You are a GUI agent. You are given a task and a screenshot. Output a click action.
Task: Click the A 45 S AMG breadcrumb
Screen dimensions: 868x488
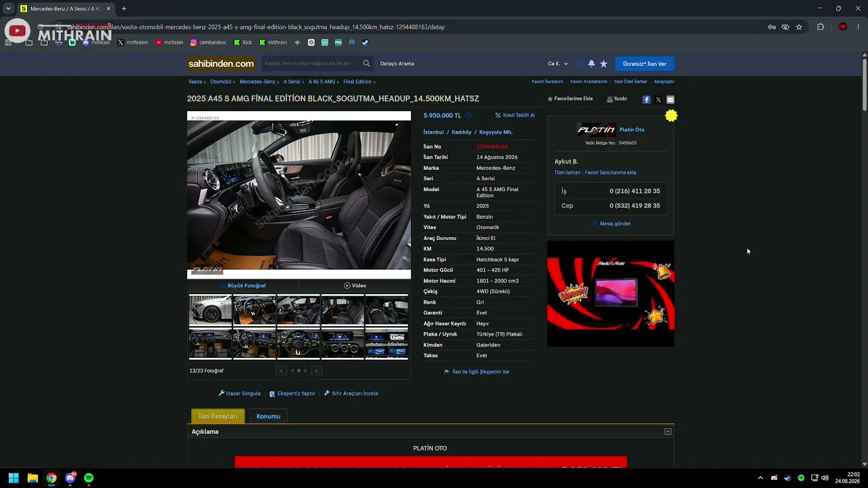pos(322,82)
